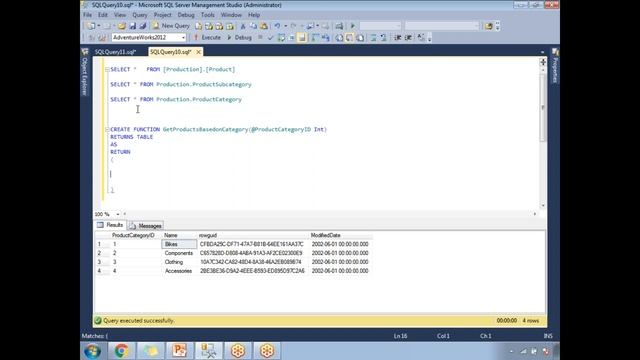
Task: Open the New Project dropdown arrow
Action: pyautogui.click(x=99, y=26)
